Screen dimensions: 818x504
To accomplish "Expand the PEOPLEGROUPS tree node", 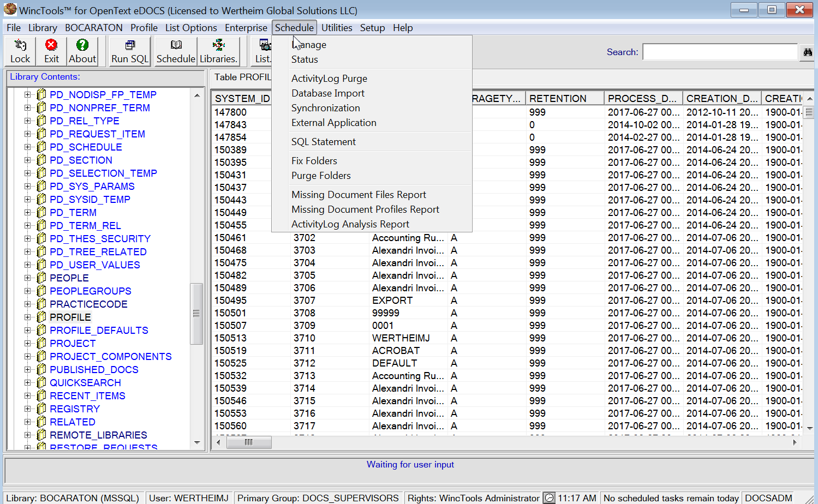I will [x=28, y=291].
